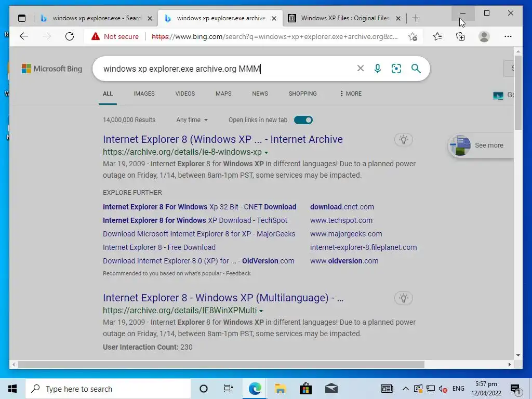Expand arrow next to archive.org/details/IE8WinXPMulti
This screenshot has height=399, width=532.
pos(261,311)
